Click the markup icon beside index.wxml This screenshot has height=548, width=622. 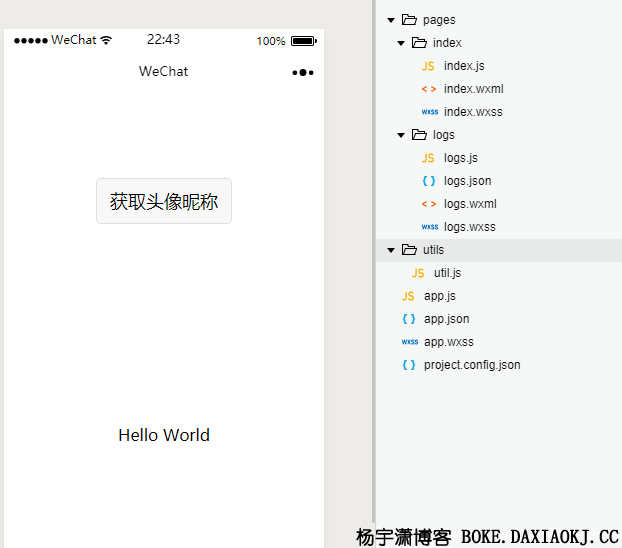pos(429,89)
